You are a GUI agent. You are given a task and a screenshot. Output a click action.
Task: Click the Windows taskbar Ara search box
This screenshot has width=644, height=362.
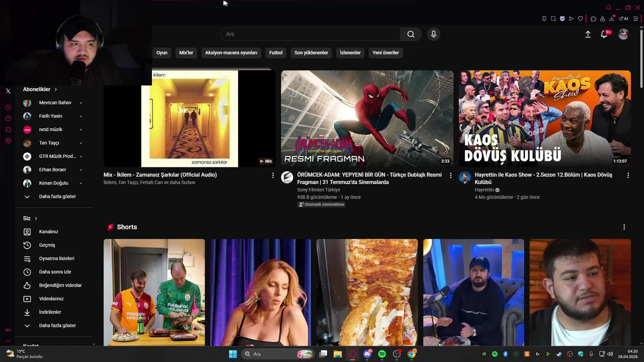[x=278, y=354]
